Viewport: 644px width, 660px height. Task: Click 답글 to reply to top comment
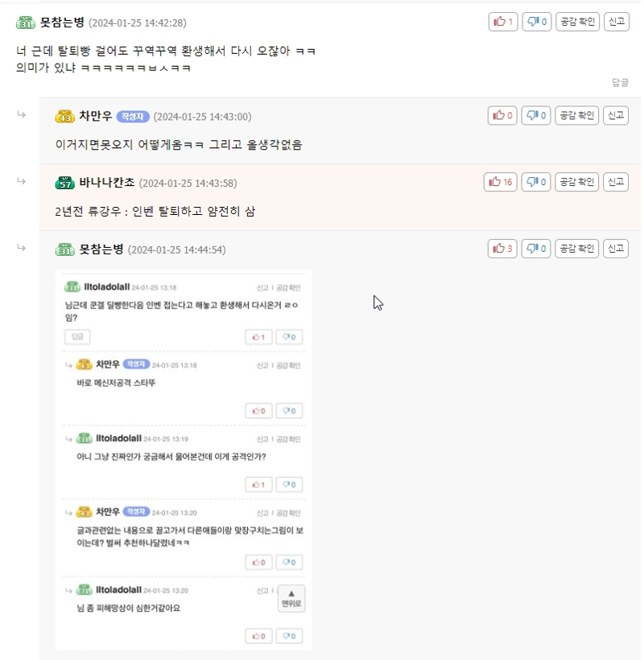click(x=620, y=82)
